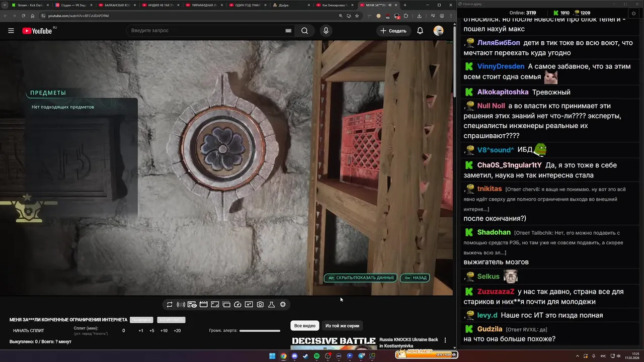Click the sparkle video filters icon
Image resolution: width=644 pixels, height=362 pixels.
point(249,304)
